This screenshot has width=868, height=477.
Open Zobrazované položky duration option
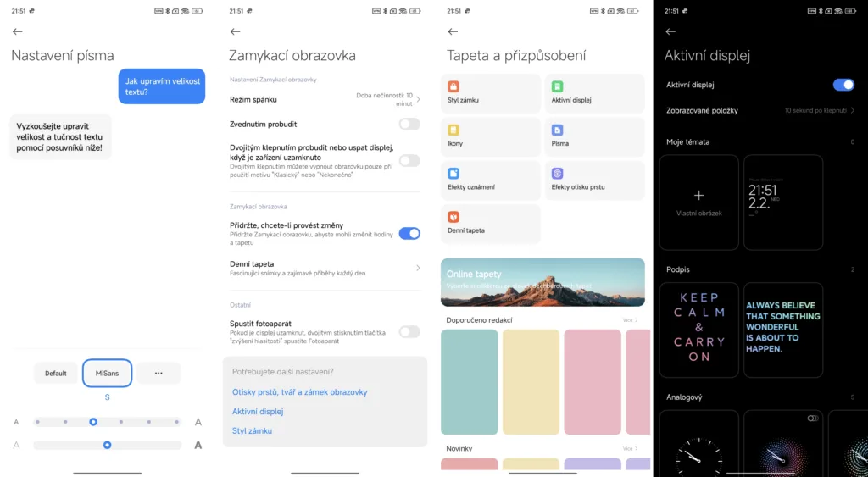click(x=760, y=110)
